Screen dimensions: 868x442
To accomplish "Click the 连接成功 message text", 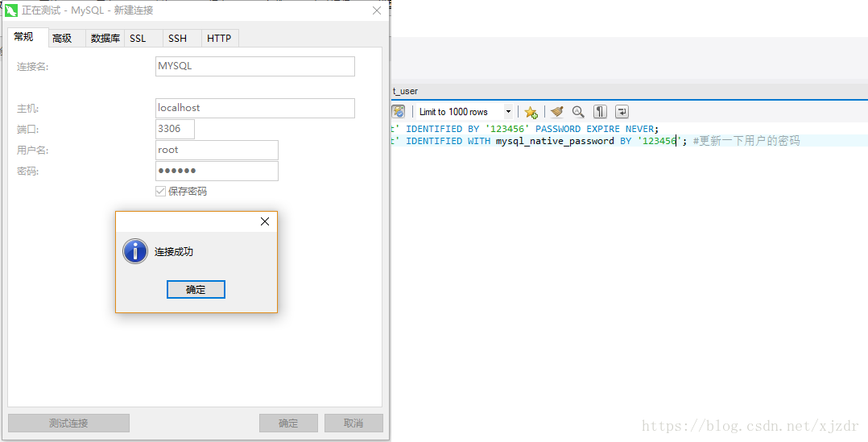I will coord(174,252).
